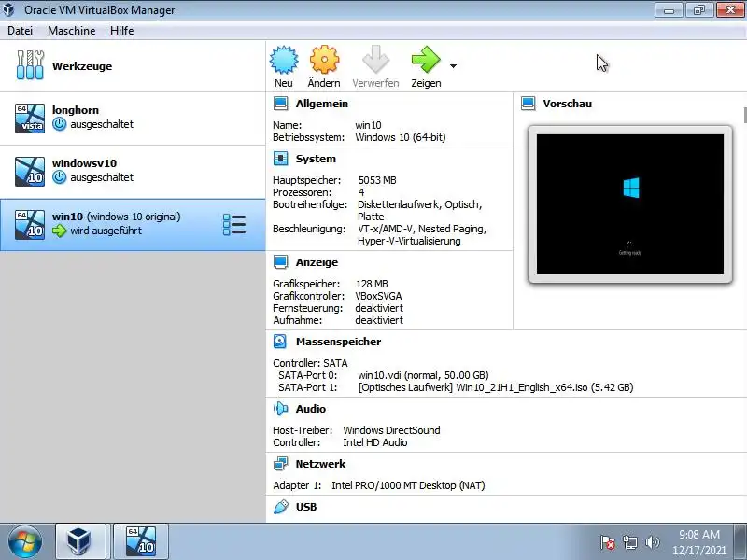Show the running VM with Zeigen
The image size is (747, 560).
click(x=426, y=66)
